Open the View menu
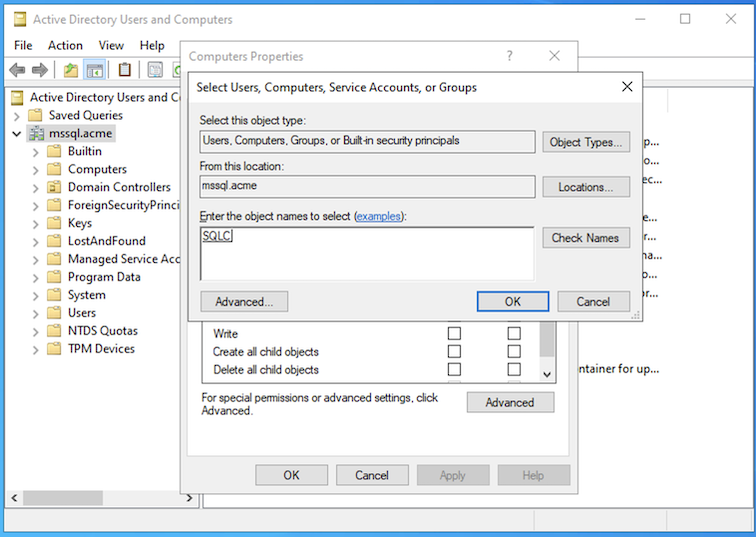This screenshot has width=756, height=537. pyautogui.click(x=111, y=45)
